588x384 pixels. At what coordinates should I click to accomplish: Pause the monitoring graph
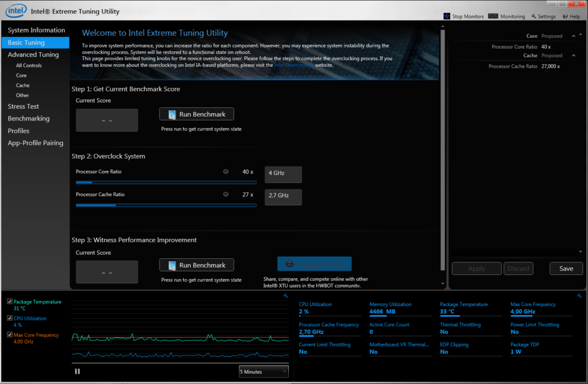(x=78, y=371)
